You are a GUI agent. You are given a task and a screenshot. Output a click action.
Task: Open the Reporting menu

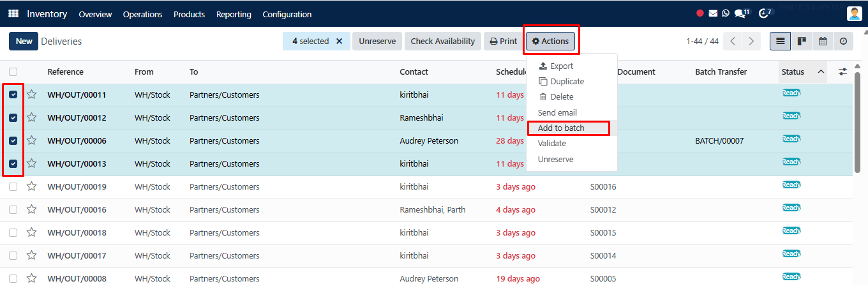234,14
